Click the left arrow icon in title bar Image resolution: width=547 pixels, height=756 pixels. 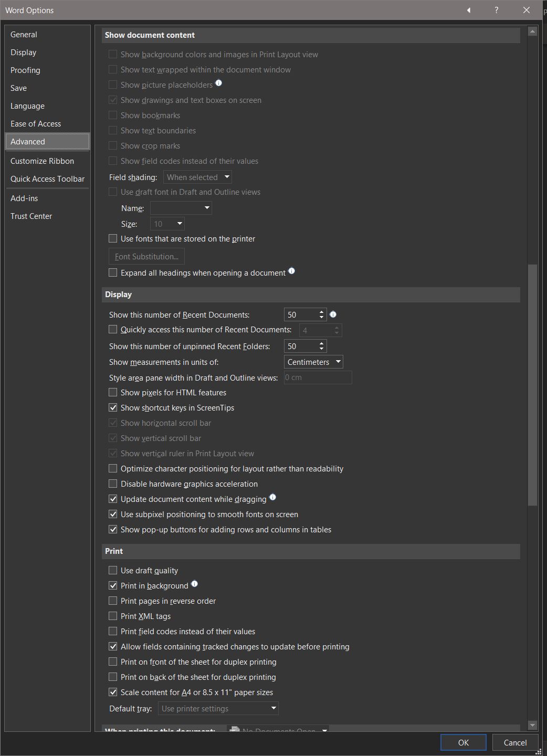coord(469,10)
